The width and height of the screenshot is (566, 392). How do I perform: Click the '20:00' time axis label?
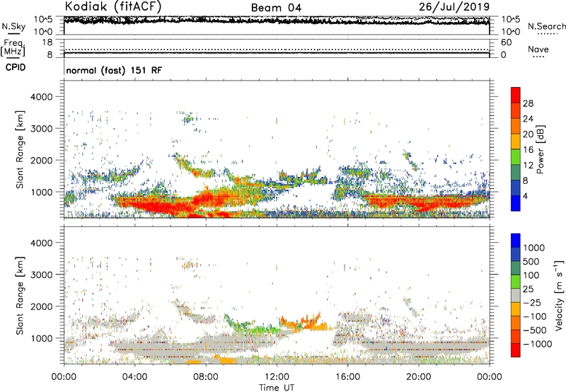point(418,377)
